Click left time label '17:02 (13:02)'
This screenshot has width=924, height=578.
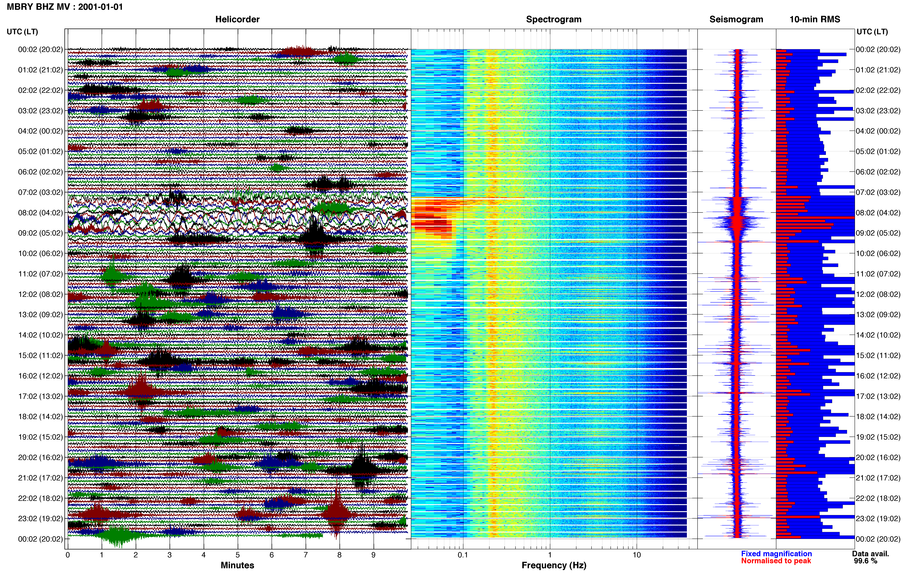[x=41, y=396]
